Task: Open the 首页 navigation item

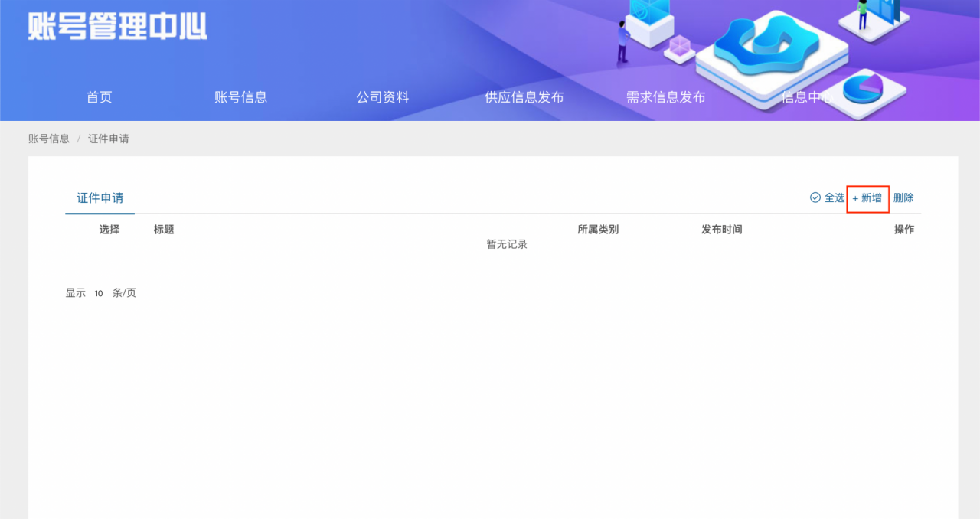Action: tap(99, 97)
